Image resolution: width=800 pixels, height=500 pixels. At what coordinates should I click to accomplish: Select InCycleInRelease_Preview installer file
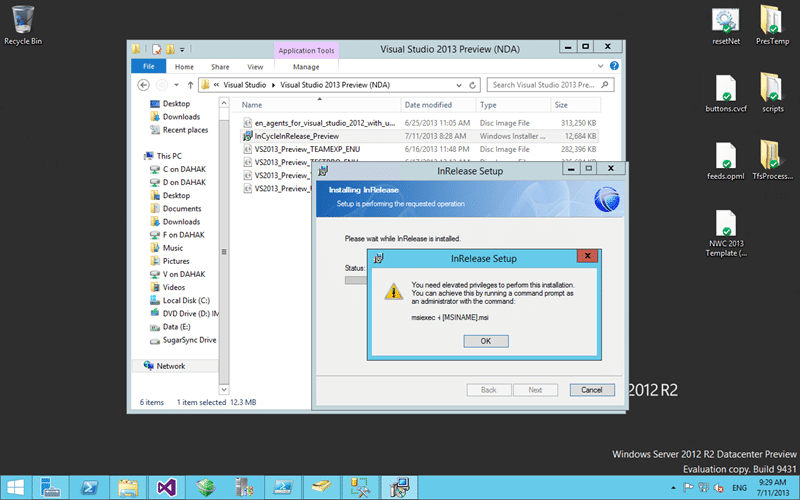(x=419, y=136)
